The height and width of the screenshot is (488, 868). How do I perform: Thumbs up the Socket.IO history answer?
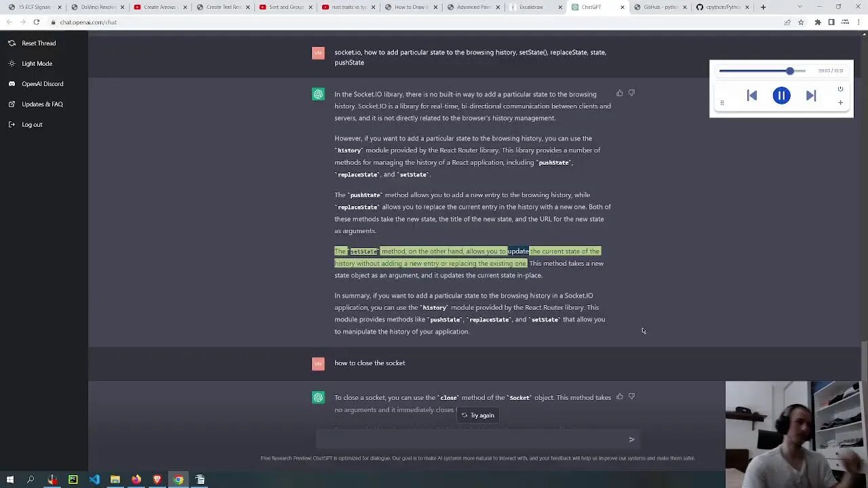point(620,93)
